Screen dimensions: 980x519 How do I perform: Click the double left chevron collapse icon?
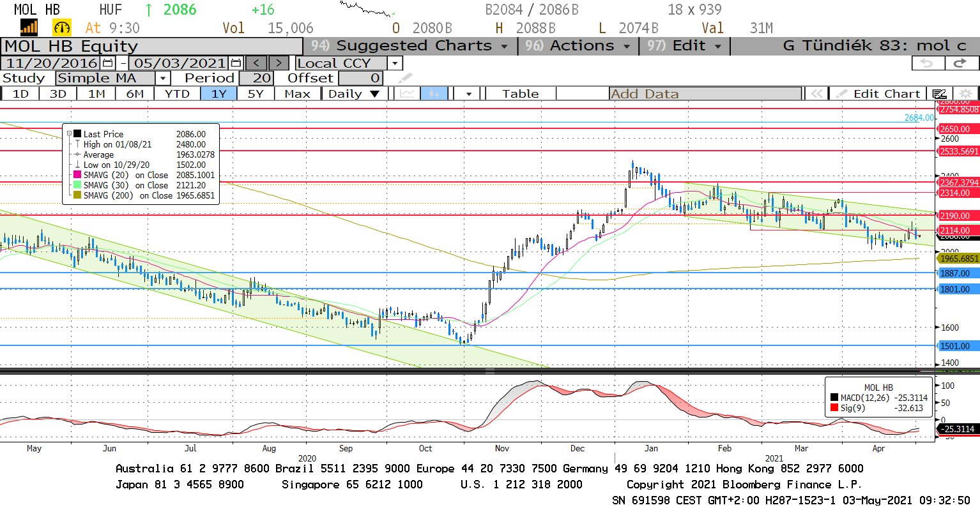(x=816, y=94)
